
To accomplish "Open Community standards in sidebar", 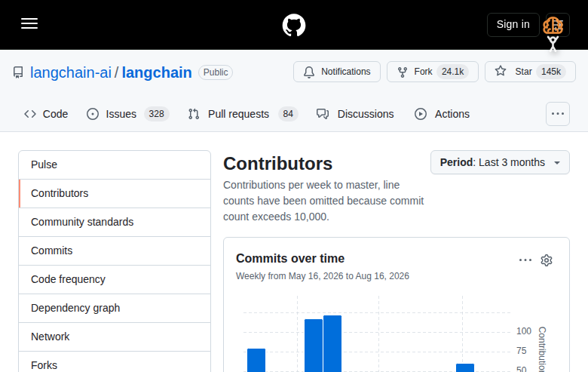I will click(x=115, y=223).
